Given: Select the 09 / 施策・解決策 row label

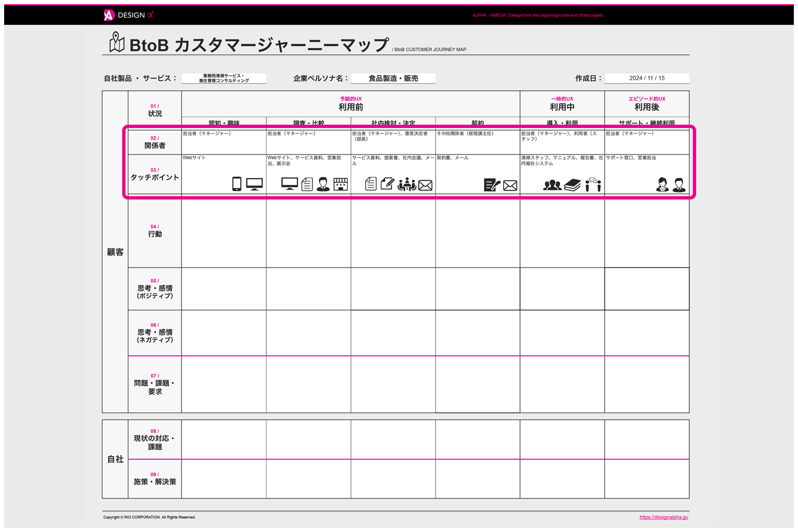Looking at the screenshot, I should (155, 479).
